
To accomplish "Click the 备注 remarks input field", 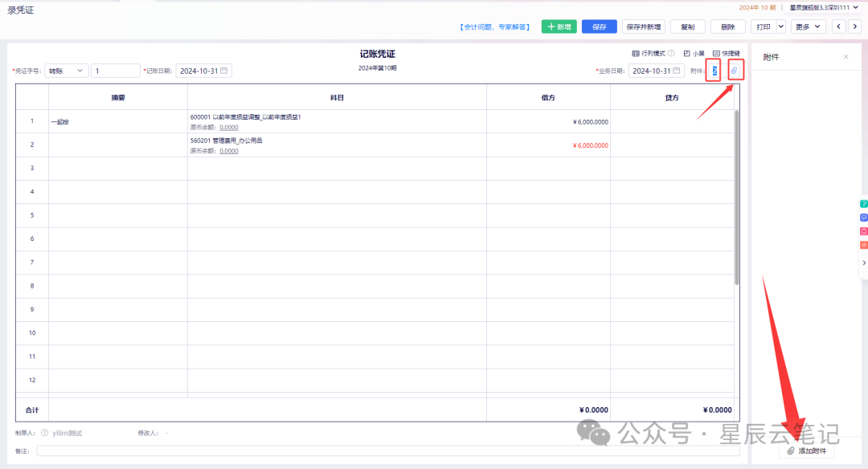I will click(388, 451).
